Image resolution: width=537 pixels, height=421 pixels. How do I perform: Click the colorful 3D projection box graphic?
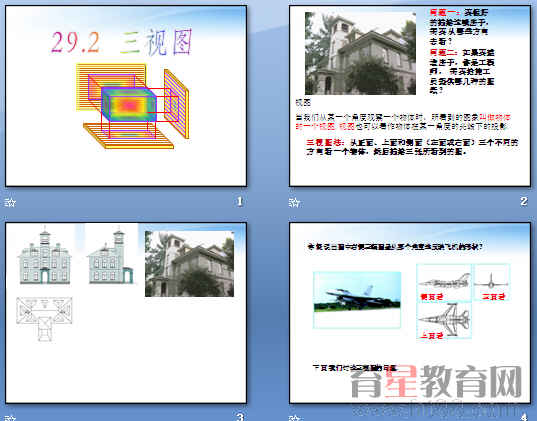click(x=133, y=106)
